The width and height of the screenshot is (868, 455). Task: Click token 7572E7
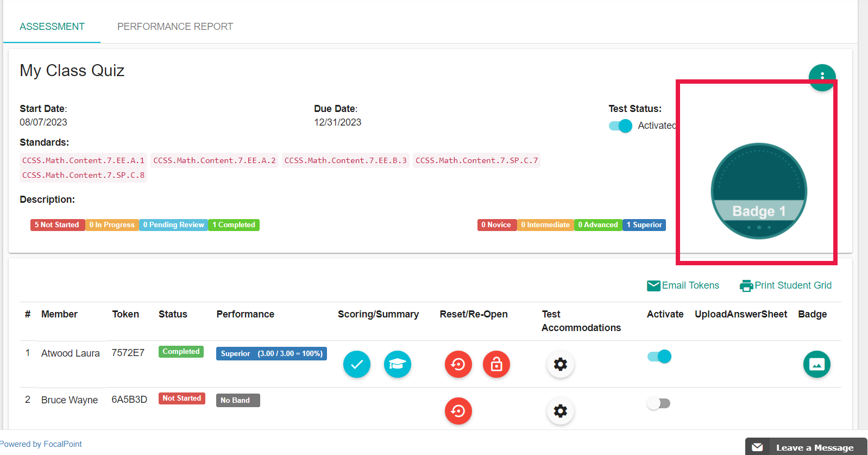tap(128, 353)
